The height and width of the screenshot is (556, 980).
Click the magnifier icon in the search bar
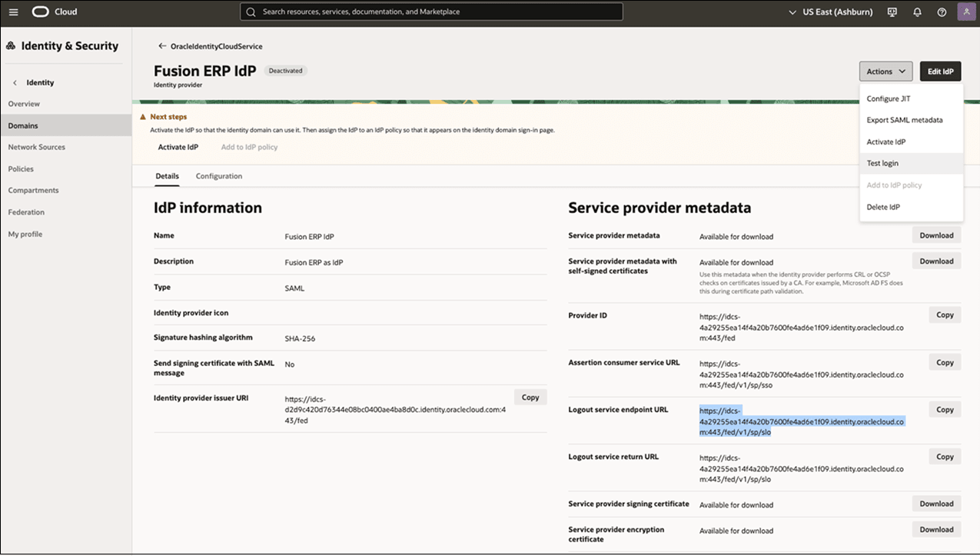click(x=250, y=12)
